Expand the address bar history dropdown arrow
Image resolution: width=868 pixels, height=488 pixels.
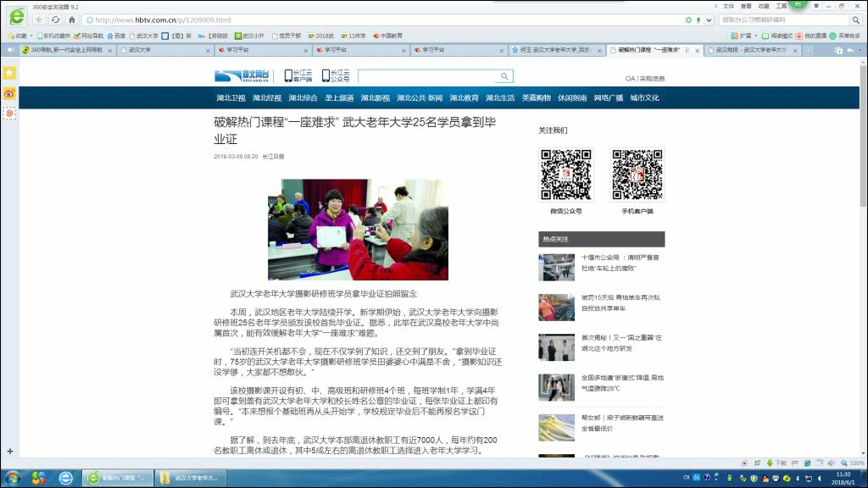click(709, 20)
